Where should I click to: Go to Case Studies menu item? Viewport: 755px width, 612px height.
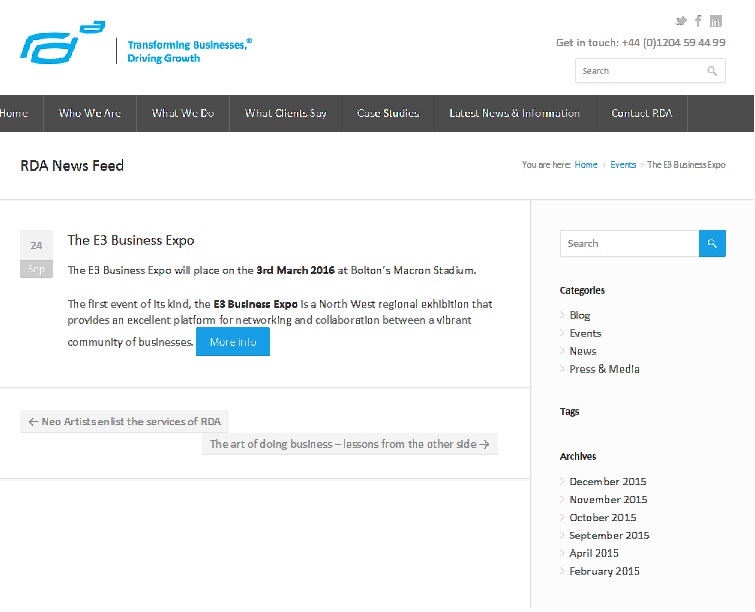coord(388,113)
